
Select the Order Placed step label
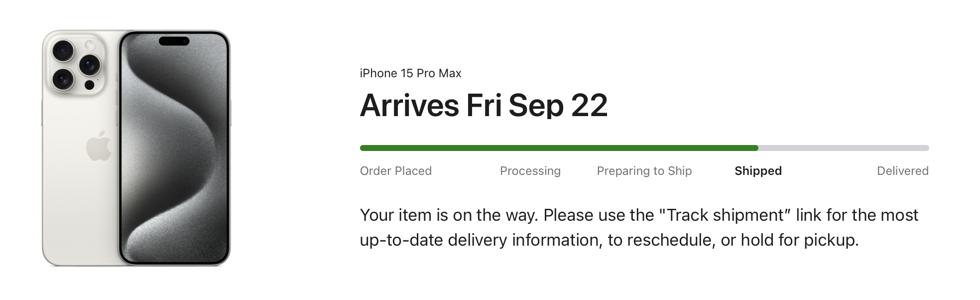tap(395, 171)
